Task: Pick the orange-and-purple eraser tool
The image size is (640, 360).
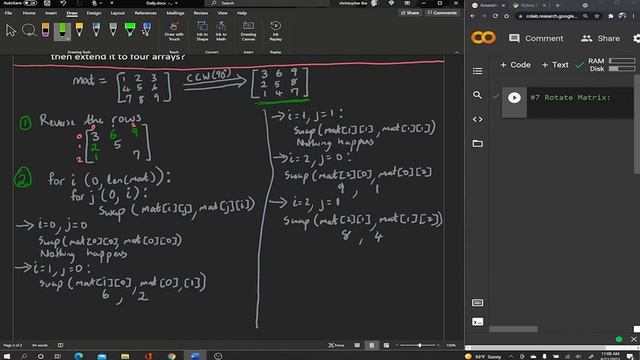Action: [45, 31]
